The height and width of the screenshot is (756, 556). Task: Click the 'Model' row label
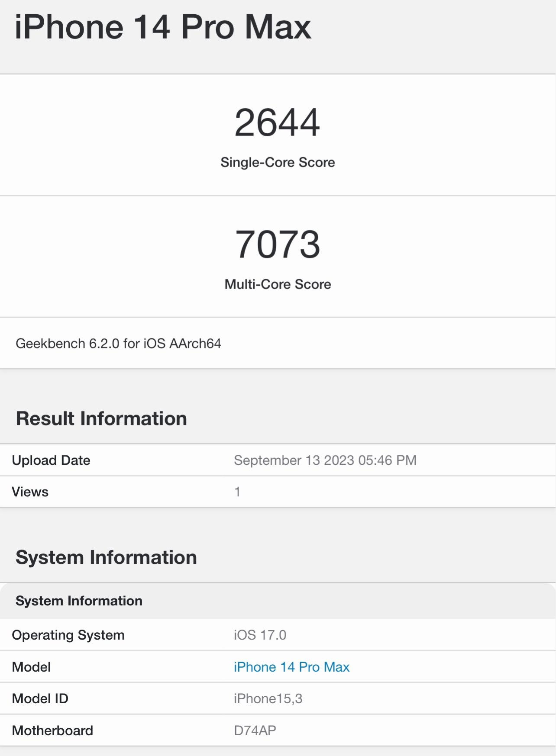(31, 667)
